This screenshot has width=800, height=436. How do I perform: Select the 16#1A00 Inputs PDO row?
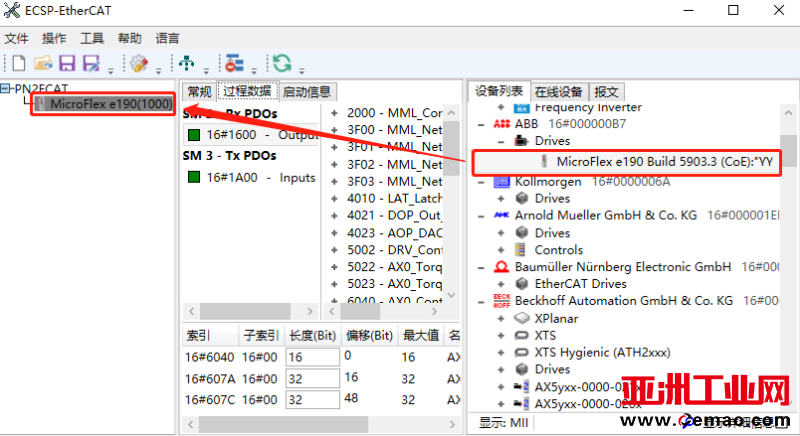point(251,177)
